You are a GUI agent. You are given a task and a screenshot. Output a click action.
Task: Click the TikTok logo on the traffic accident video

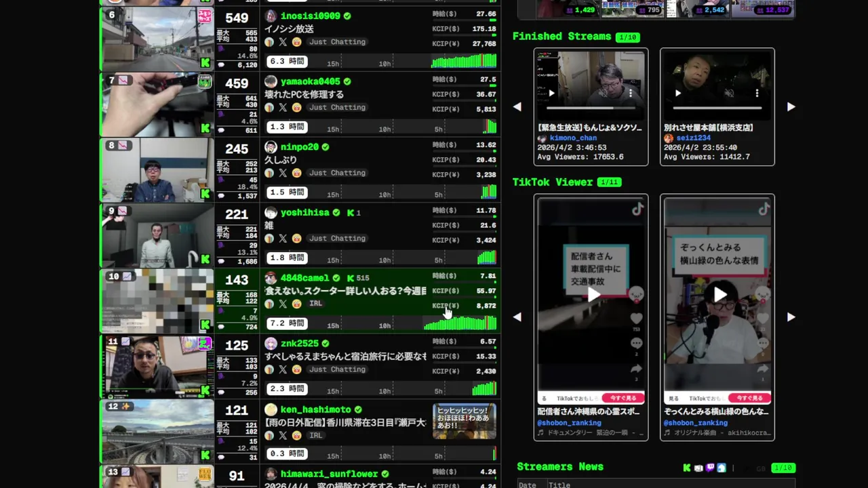tap(637, 209)
